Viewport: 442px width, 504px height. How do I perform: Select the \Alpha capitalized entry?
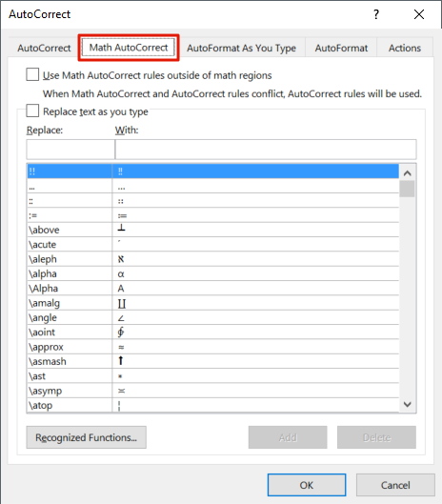[213, 289]
